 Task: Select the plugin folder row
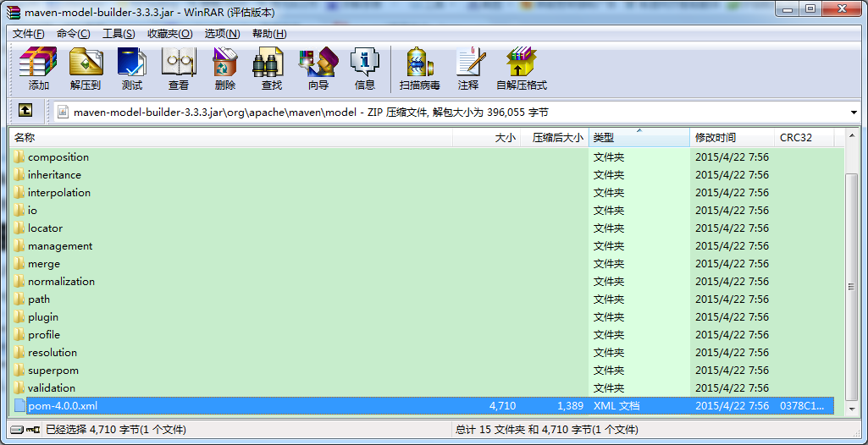tap(423, 316)
